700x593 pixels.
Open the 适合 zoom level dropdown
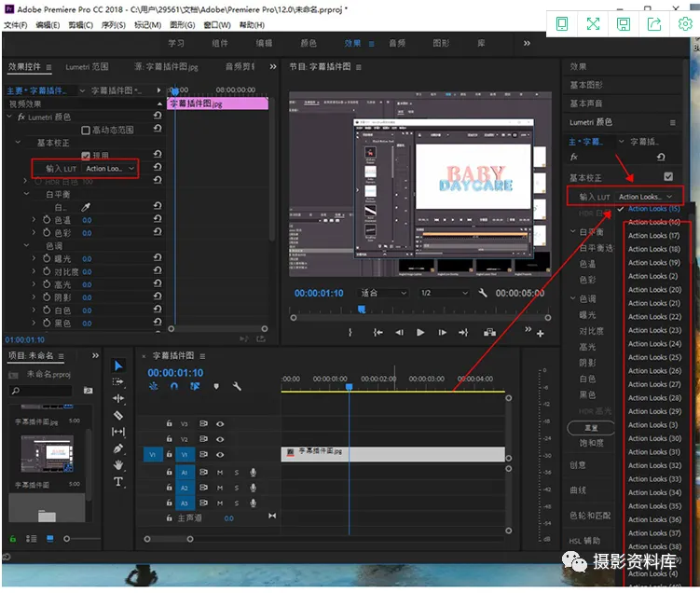click(x=383, y=293)
